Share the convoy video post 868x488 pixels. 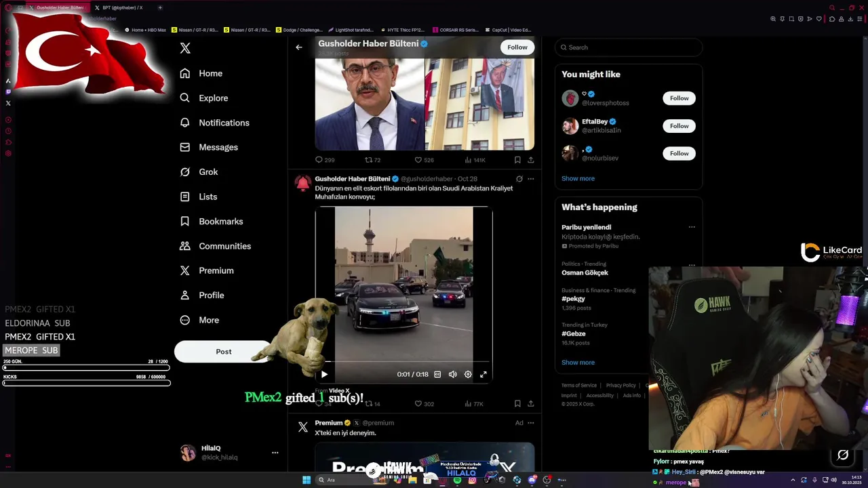click(x=531, y=404)
